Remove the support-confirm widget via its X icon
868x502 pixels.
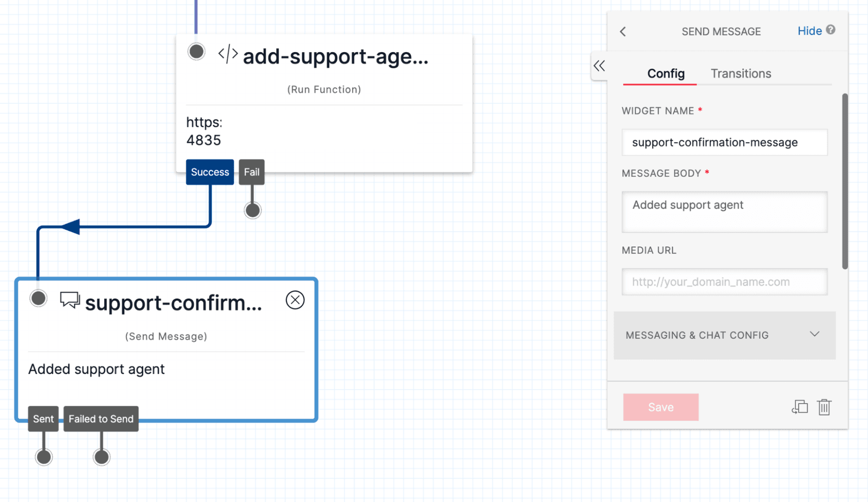pyautogui.click(x=295, y=300)
